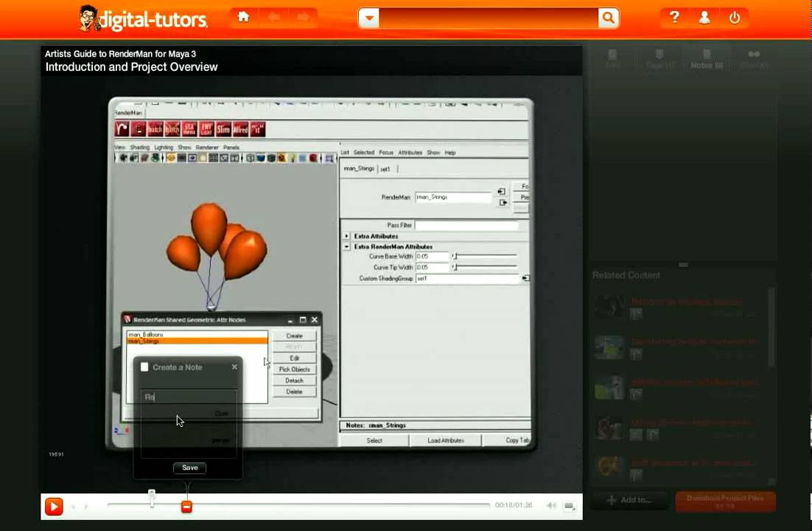Open the Renderer menu
This screenshot has height=531, width=812.
pos(207,147)
